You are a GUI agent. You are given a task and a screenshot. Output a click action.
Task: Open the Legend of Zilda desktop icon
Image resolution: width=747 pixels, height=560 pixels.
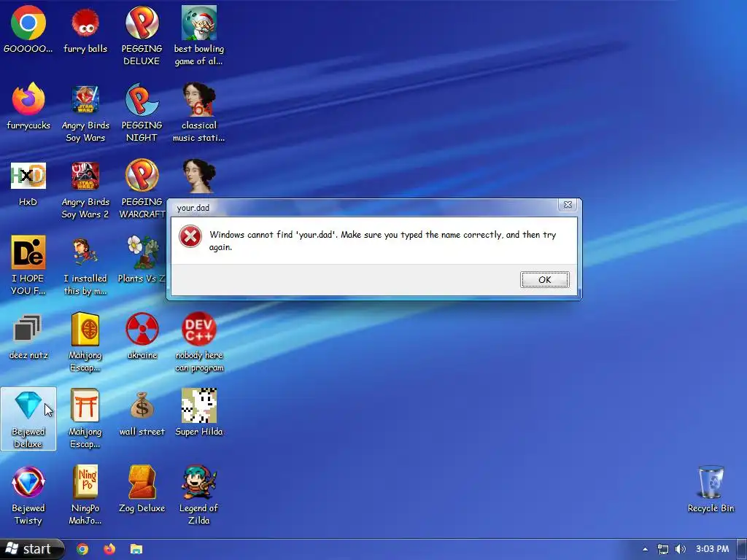point(199,496)
